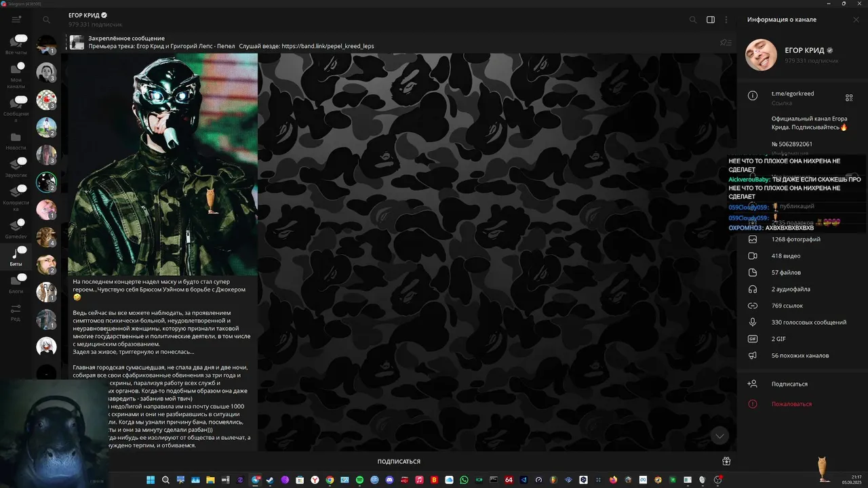Open the three-dot channel options menu
Screen dimensions: 868x488
click(726, 20)
